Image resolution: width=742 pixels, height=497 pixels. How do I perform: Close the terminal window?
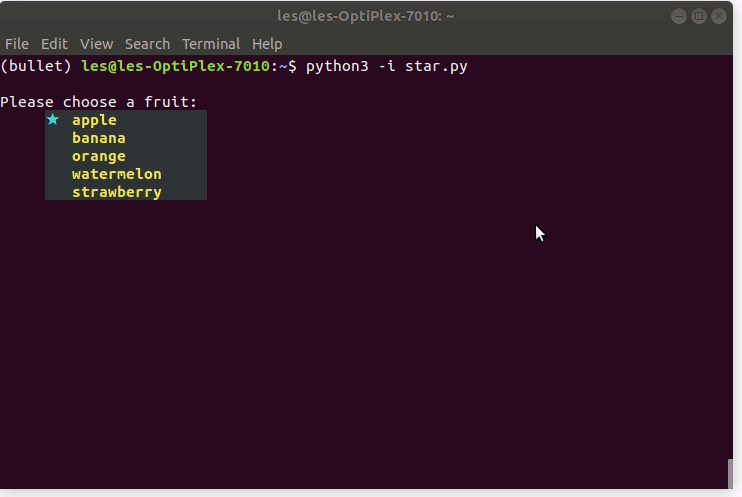[720, 16]
